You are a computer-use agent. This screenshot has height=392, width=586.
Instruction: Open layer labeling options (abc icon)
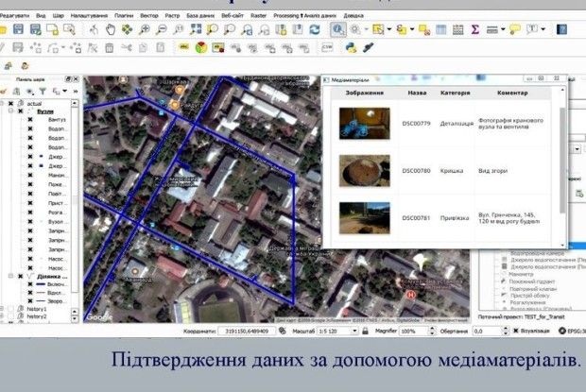[x=183, y=47]
